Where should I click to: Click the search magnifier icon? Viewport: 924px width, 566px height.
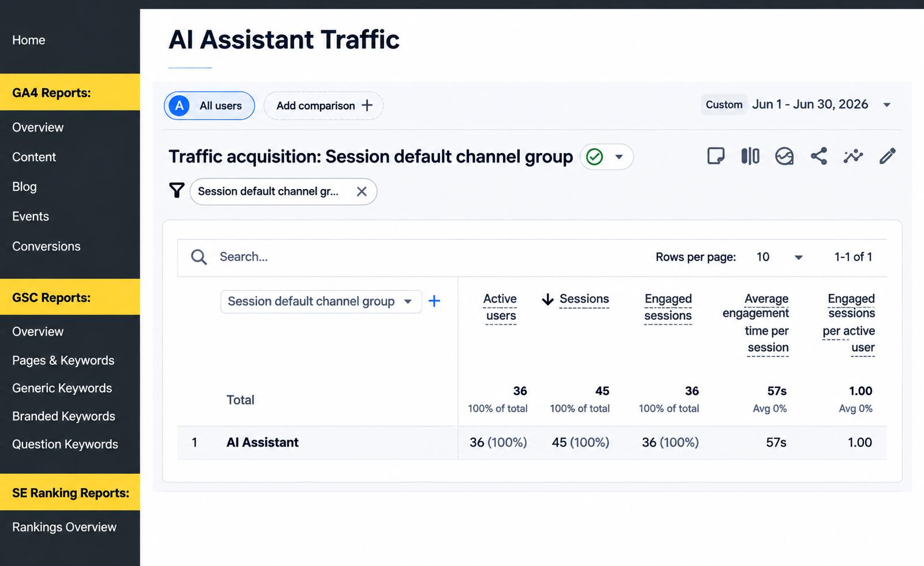[x=199, y=257]
